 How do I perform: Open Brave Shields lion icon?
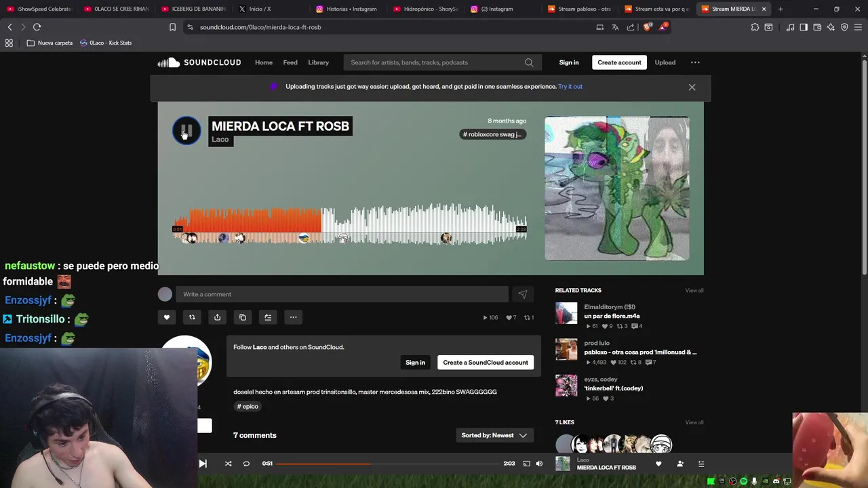[647, 27]
